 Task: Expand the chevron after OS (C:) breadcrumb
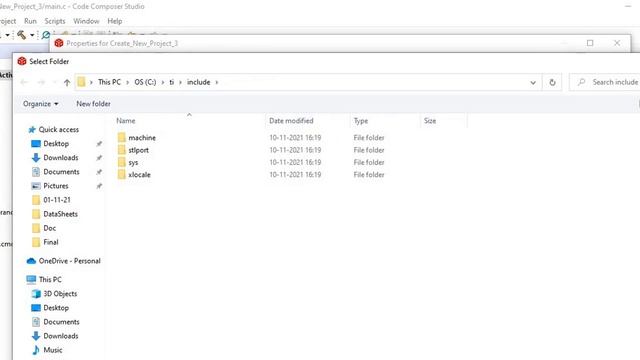(x=162, y=82)
